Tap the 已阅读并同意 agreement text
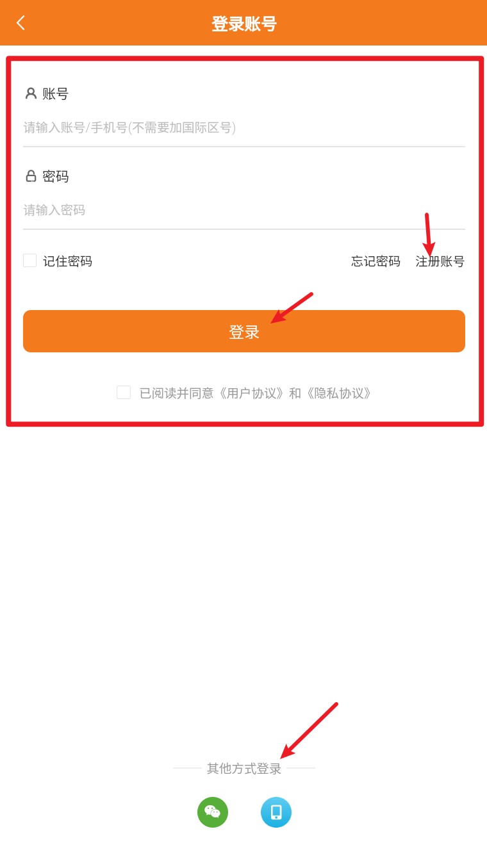487x868 pixels. click(x=177, y=393)
